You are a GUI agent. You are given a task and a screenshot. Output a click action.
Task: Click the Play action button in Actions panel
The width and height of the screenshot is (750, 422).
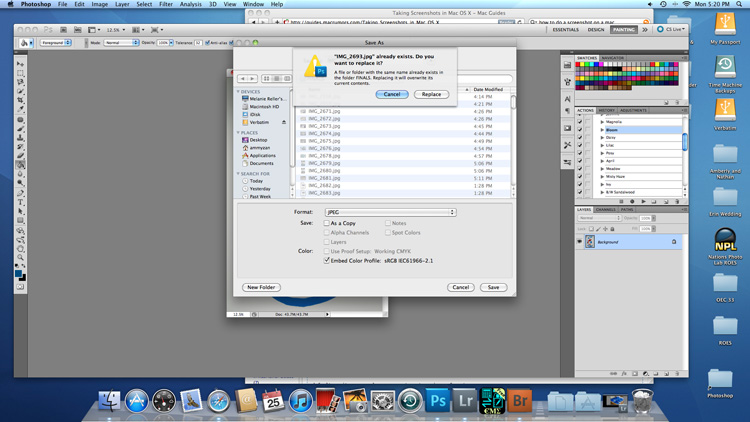pos(643,201)
